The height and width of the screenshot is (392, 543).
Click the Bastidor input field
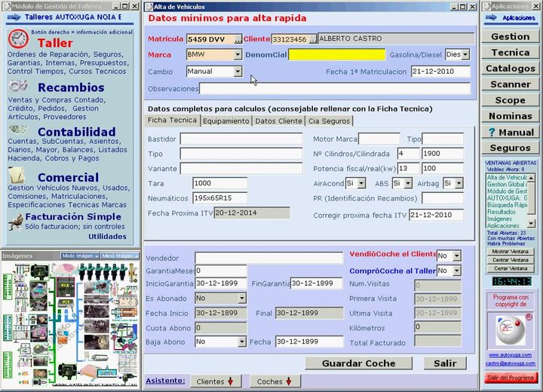pos(241,139)
